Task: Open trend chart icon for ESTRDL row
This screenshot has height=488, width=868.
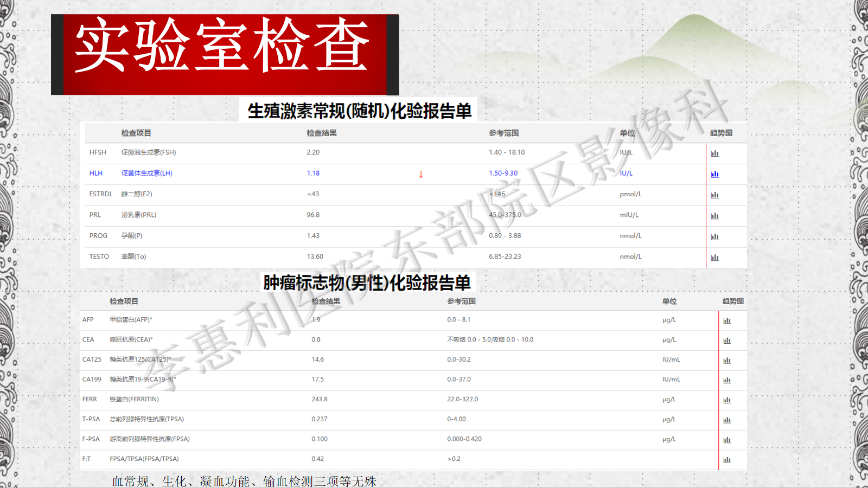Action: (x=714, y=195)
